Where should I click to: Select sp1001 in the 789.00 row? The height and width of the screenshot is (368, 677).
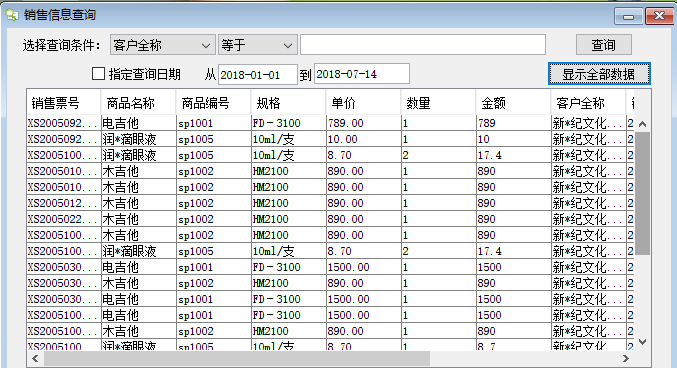213,124
